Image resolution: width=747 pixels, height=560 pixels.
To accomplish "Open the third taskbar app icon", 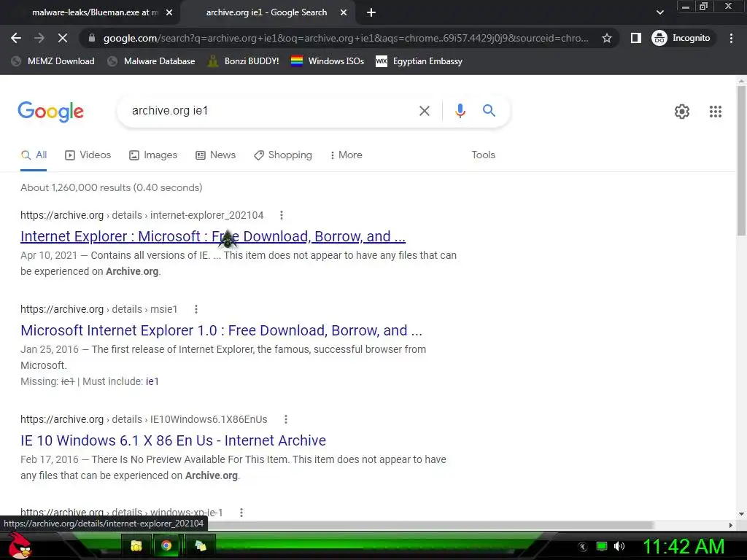I will coord(201,545).
